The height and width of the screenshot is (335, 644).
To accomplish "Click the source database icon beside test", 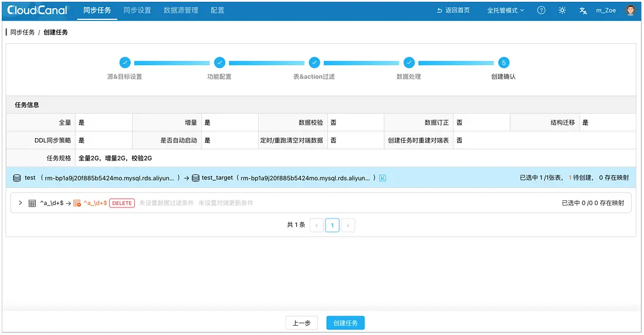I will click(17, 178).
